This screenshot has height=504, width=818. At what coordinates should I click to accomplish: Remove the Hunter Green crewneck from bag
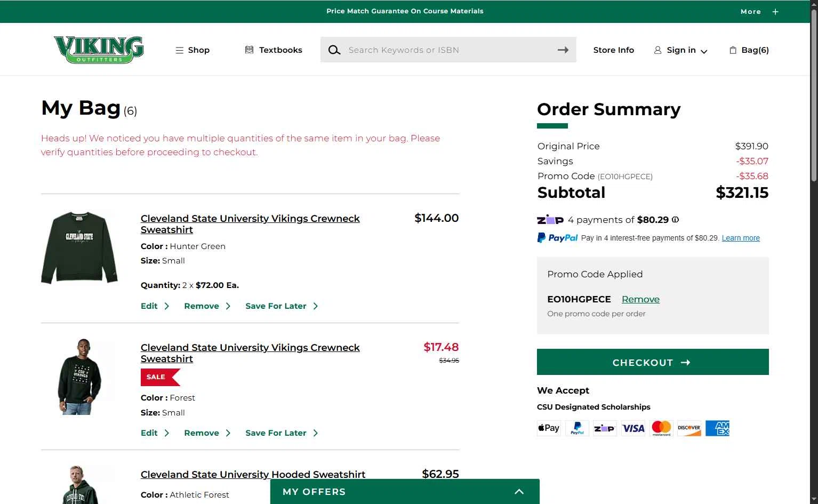click(202, 306)
